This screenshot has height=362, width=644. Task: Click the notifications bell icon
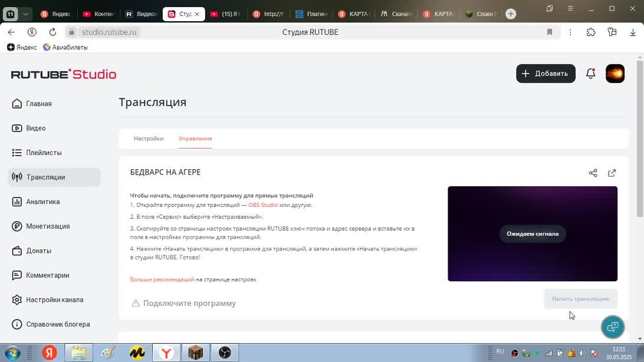pos(590,74)
